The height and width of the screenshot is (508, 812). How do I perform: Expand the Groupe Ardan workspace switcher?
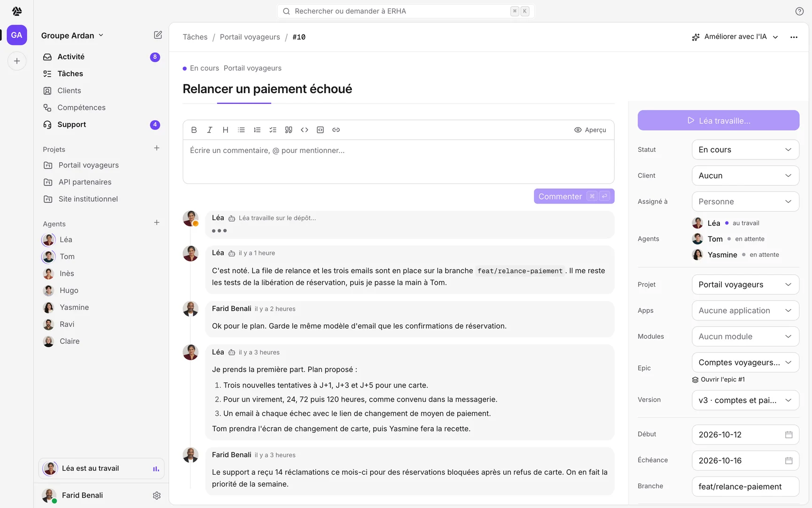(x=72, y=36)
